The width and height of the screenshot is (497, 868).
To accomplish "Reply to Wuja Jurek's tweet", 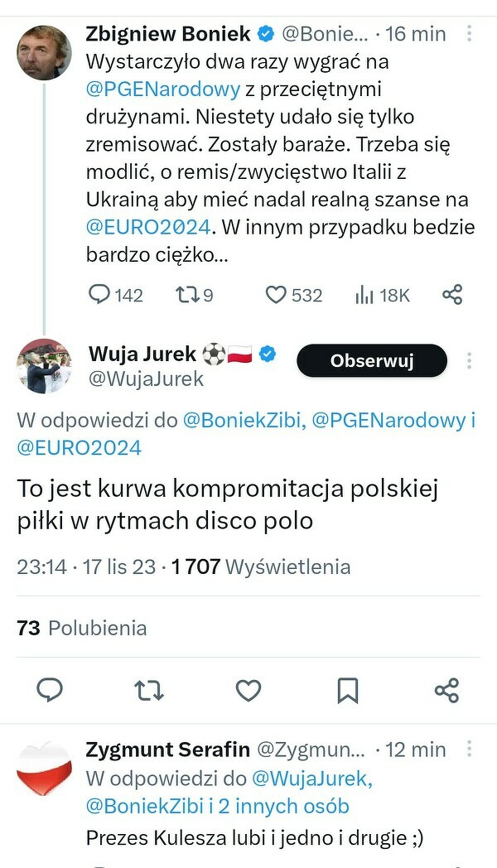I will [51, 690].
